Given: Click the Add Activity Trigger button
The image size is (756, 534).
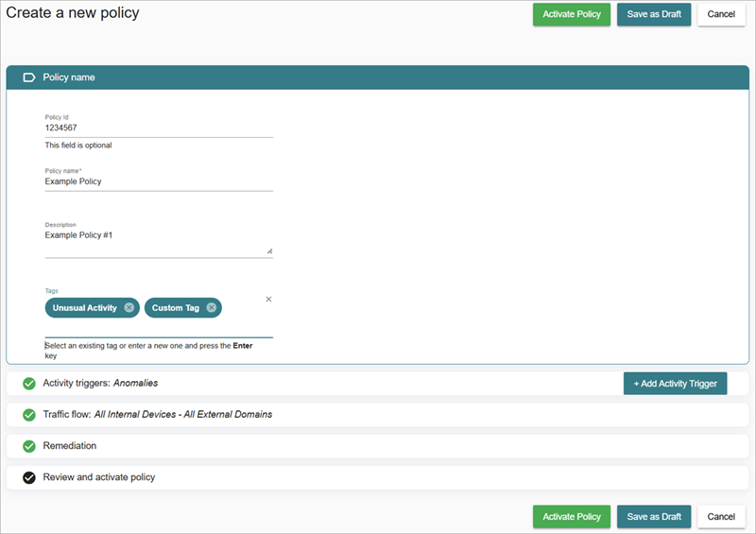Looking at the screenshot, I should 675,384.
